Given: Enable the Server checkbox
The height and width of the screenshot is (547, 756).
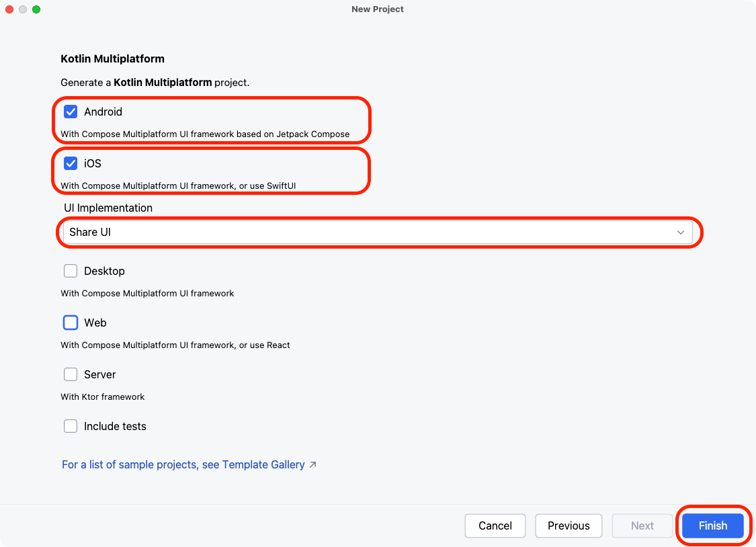Looking at the screenshot, I should tap(71, 374).
